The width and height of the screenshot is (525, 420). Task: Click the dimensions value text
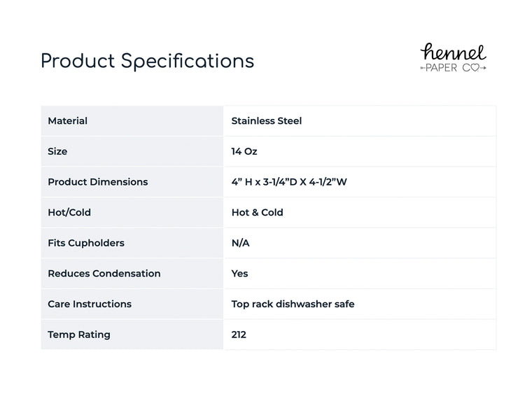[289, 182]
